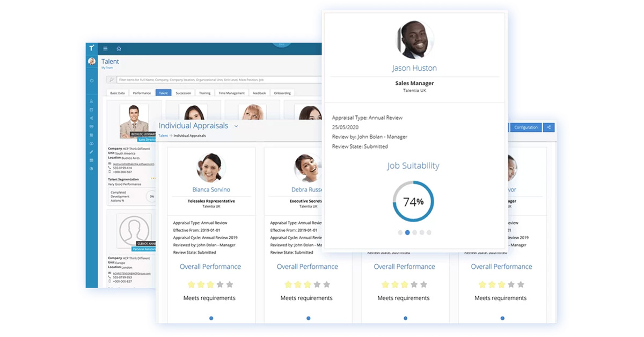Click the Configuration button

click(x=525, y=127)
